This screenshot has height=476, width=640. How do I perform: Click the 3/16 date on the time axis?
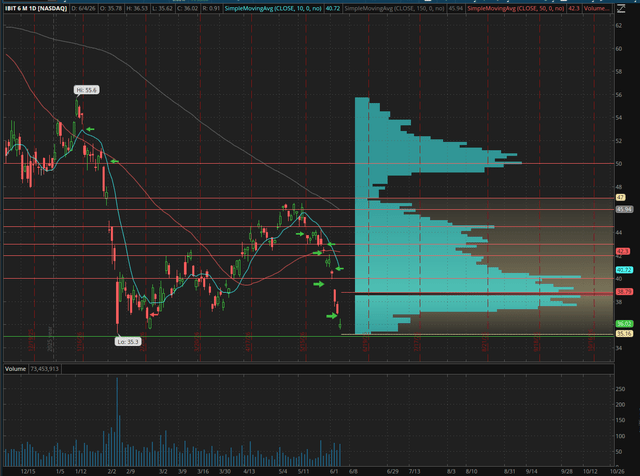(x=203, y=472)
